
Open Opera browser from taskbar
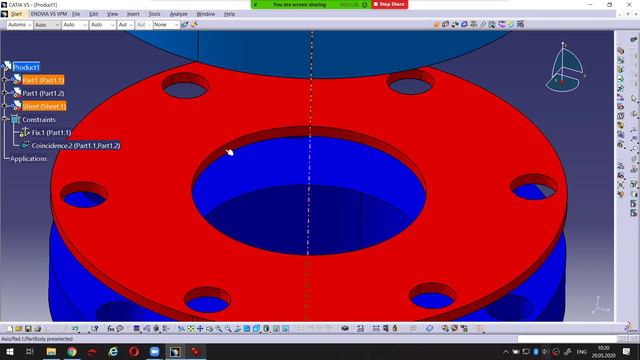pos(134,351)
